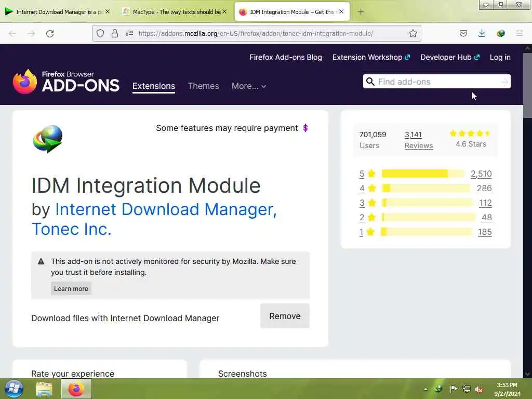Open the network tray icon
532x399 pixels.
[467, 389]
